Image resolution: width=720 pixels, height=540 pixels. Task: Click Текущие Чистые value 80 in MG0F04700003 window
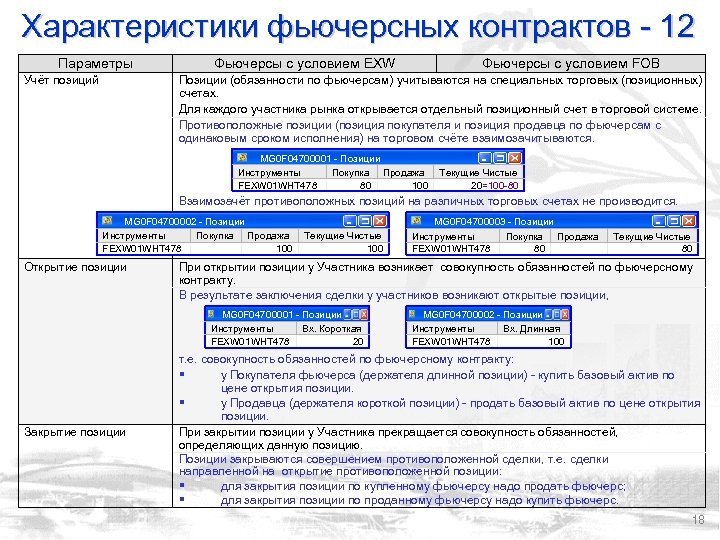(687, 248)
